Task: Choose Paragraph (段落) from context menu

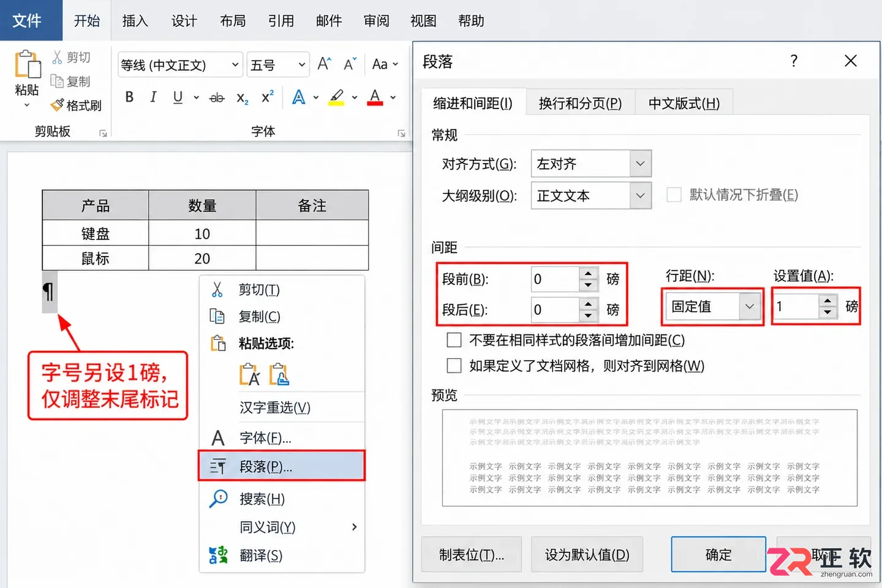Action: pyautogui.click(x=282, y=466)
